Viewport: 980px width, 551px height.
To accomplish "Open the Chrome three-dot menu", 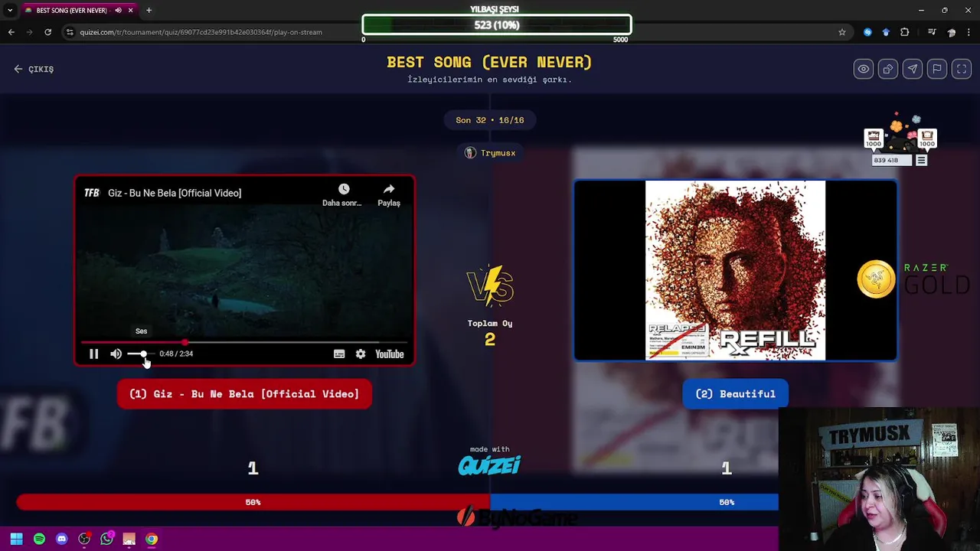I will coord(969,32).
